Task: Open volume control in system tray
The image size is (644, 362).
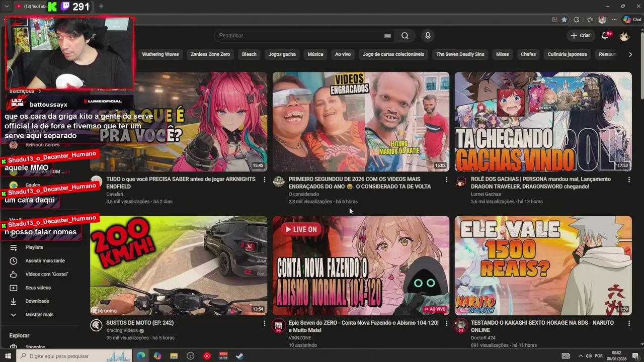Action: pyautogui.click(x=588, y=356)
